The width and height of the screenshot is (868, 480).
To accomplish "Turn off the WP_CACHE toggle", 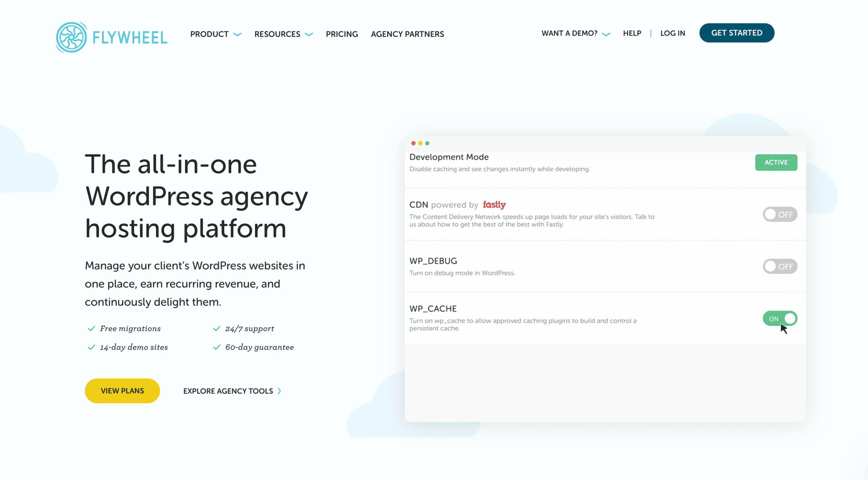I will click(x=780, y=319).
